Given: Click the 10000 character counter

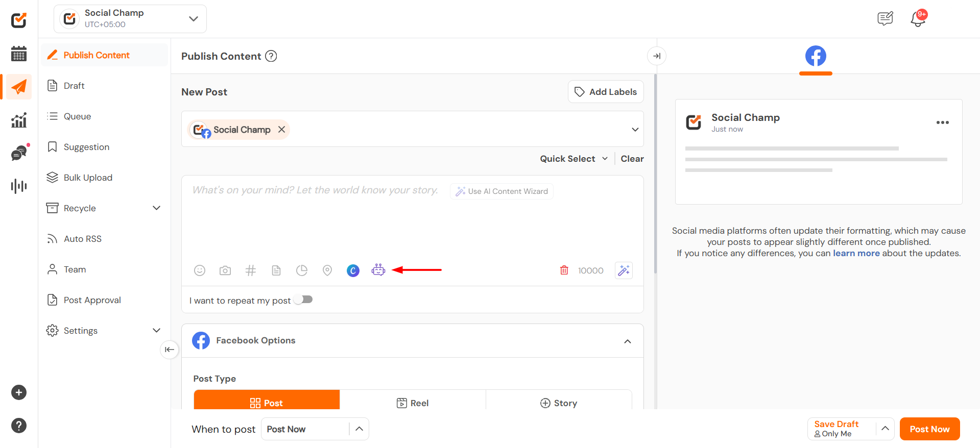Looking at the screenshot, I should point(590,270).
